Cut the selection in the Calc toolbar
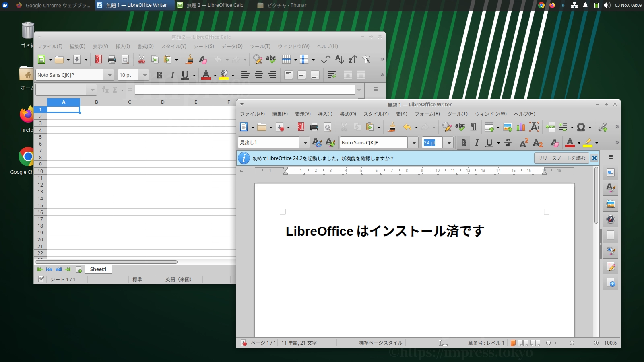644x362 pixels. [x=141, y=60]
